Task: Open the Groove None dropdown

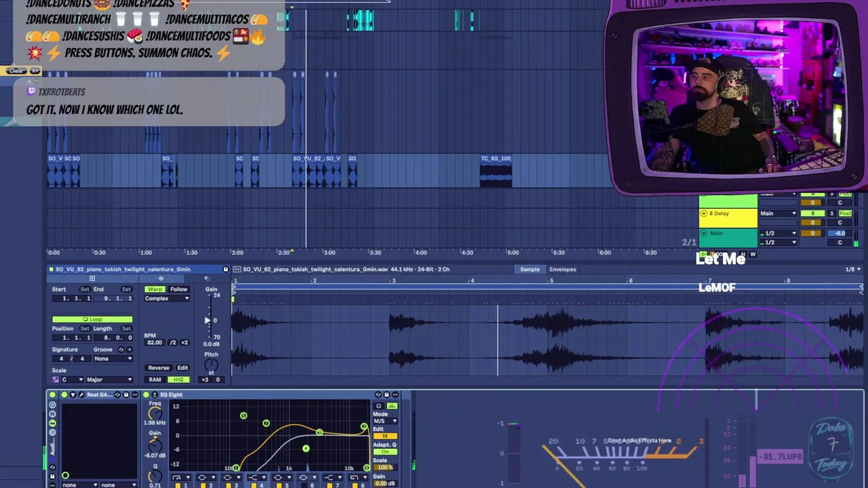Action: tap(113, 359)
